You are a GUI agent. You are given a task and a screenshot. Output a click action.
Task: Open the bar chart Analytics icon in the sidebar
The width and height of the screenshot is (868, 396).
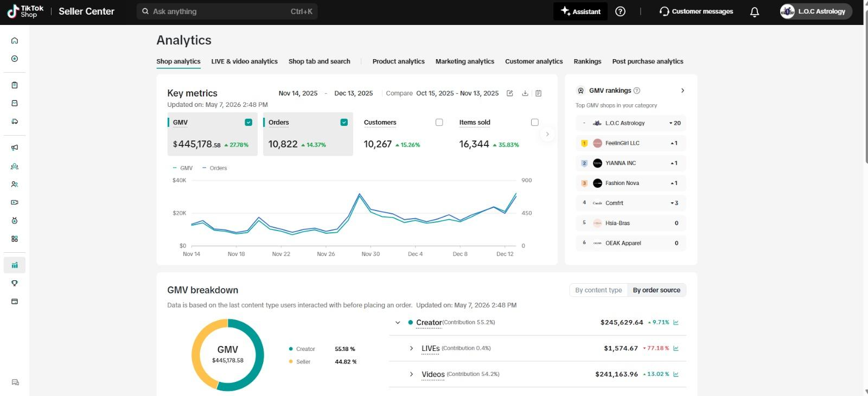tap(15, 265)
